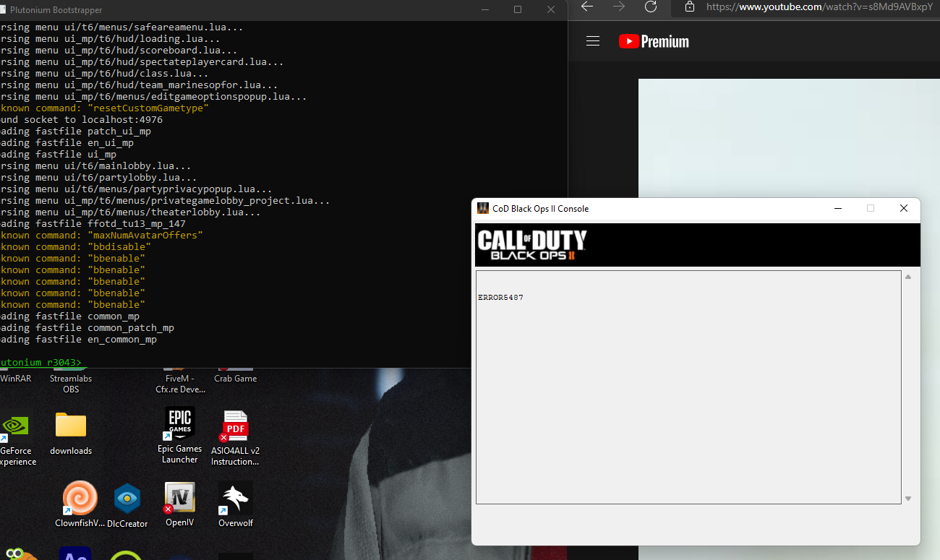
Task: Launch Clownfish Voice Changer shortcut
Action: pos(80,504)
